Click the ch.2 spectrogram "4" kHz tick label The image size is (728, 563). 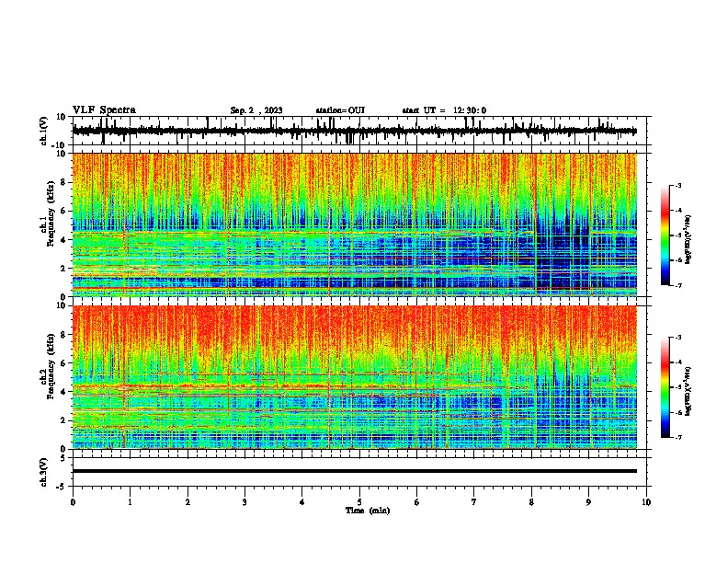[x=63, y=392]
